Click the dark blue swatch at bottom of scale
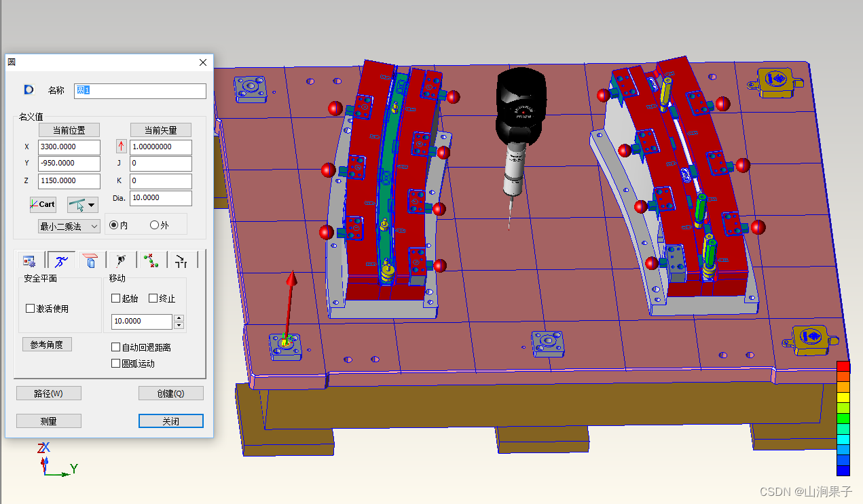This screenshot has height=504, width=863. click(x=843, y=471)
